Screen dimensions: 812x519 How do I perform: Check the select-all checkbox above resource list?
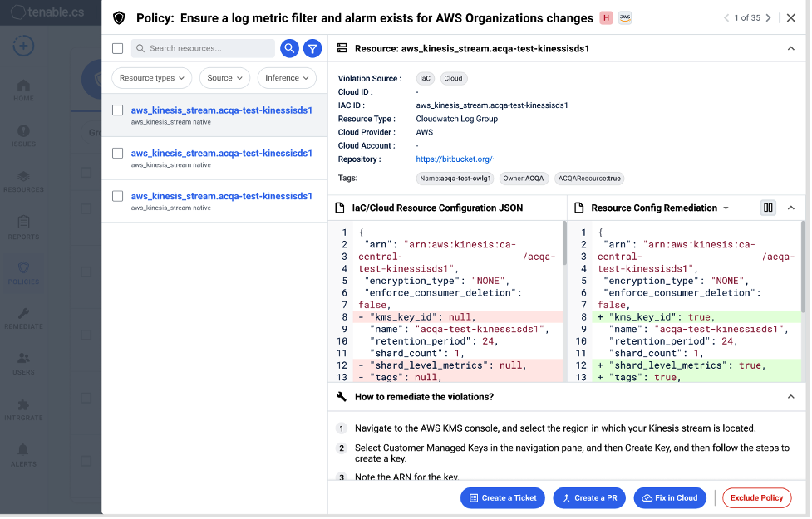[x=117, y=48]
